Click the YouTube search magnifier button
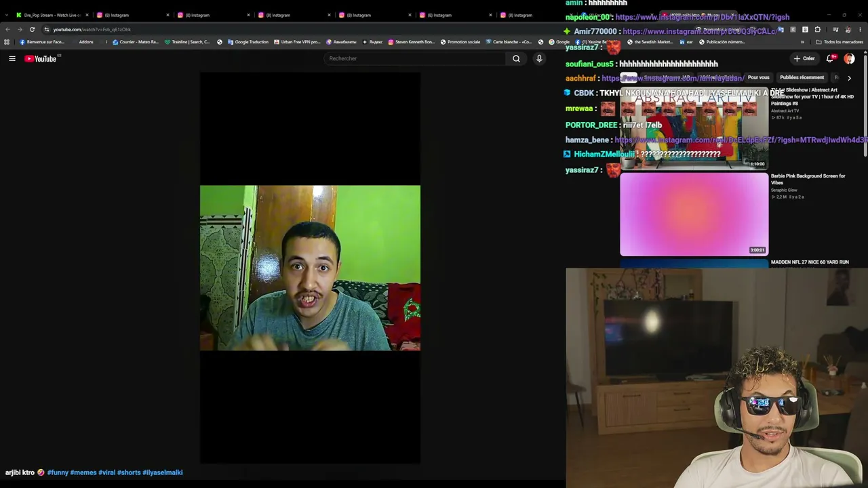 [516, 59]
